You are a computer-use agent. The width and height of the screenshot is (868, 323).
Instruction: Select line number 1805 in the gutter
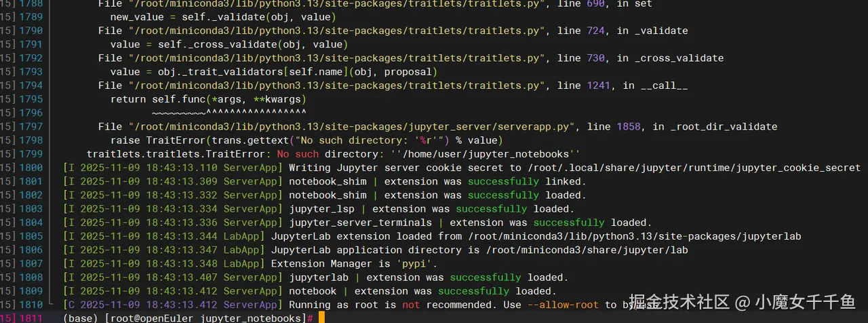(x=31, y=236)
